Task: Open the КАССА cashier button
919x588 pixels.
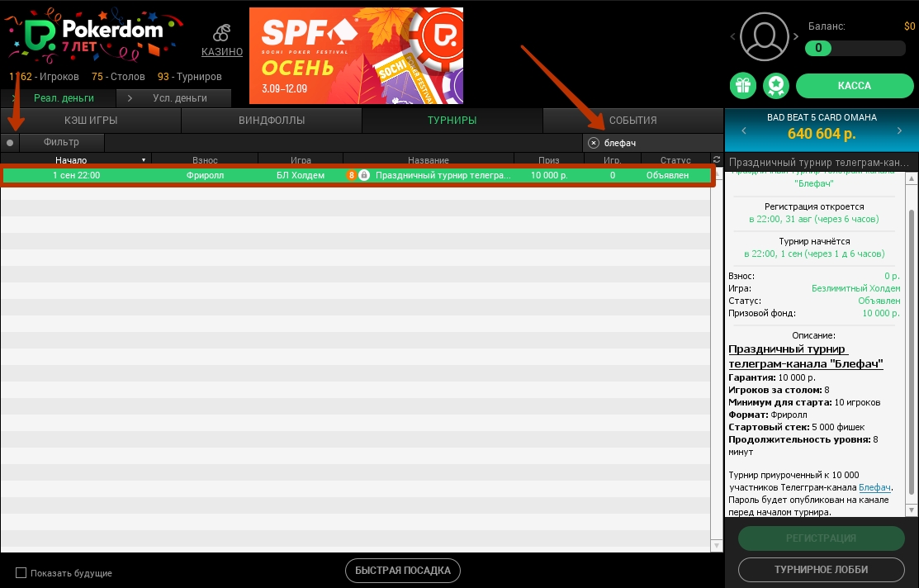Action: click(x=854, y=86)
